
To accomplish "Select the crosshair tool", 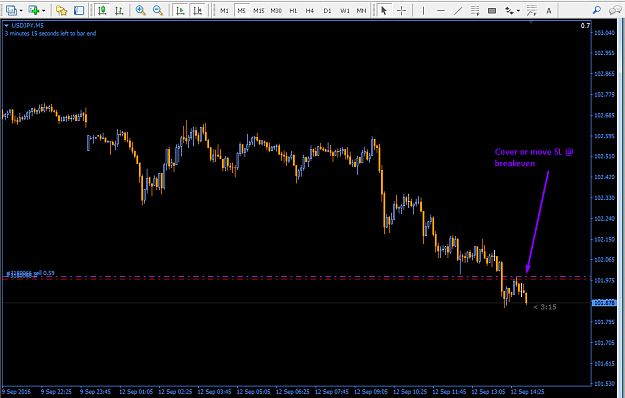I will pos(401,10).
